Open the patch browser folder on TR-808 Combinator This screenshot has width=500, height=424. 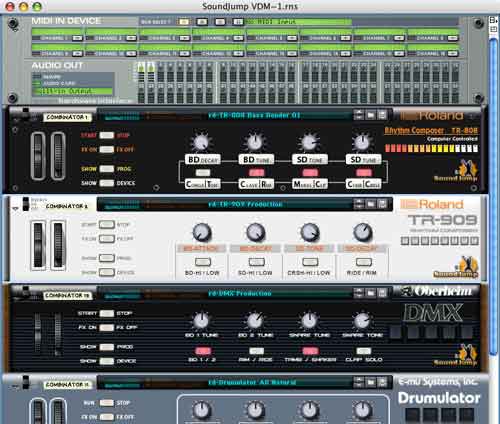click(371, 115)
